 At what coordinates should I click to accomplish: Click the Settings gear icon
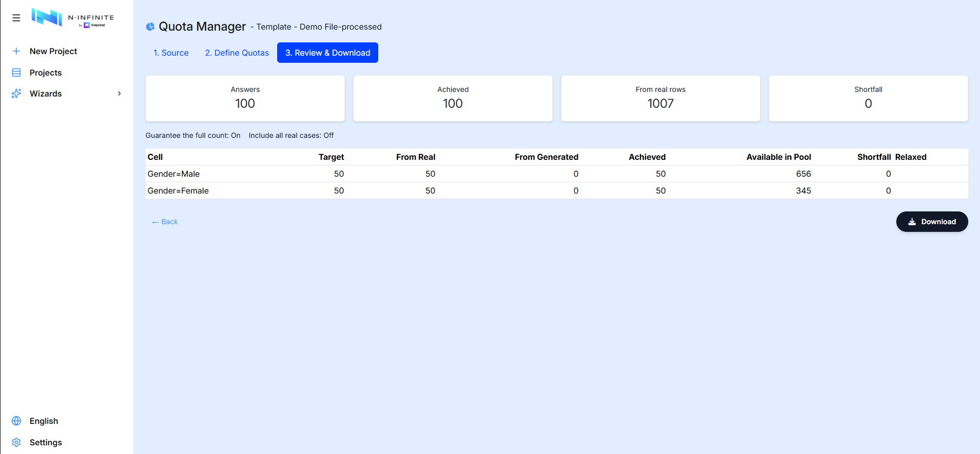click(16, 442)
